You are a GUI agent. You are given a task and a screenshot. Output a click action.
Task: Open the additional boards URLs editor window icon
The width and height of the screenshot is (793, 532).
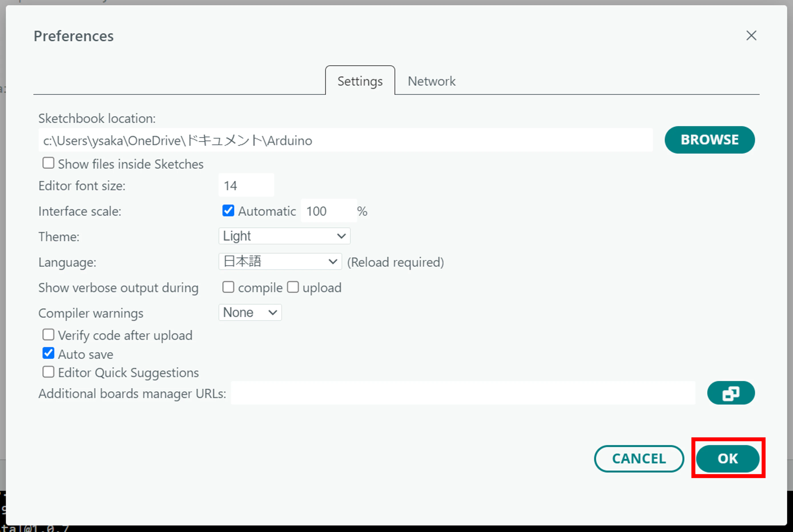pos(731,393)
